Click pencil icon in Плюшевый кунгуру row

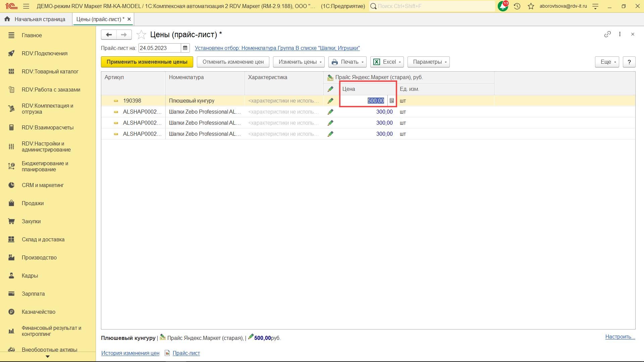[x=330, y=101]
